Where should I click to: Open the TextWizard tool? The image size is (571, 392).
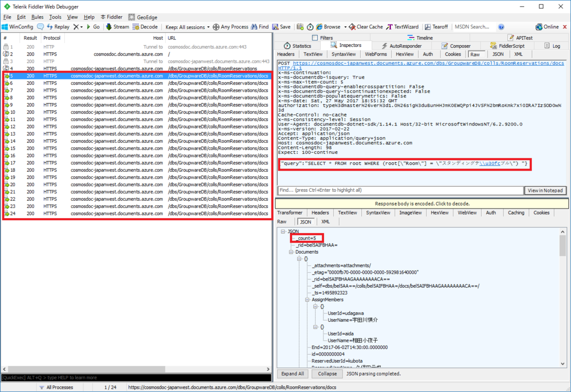coord(403,27)
